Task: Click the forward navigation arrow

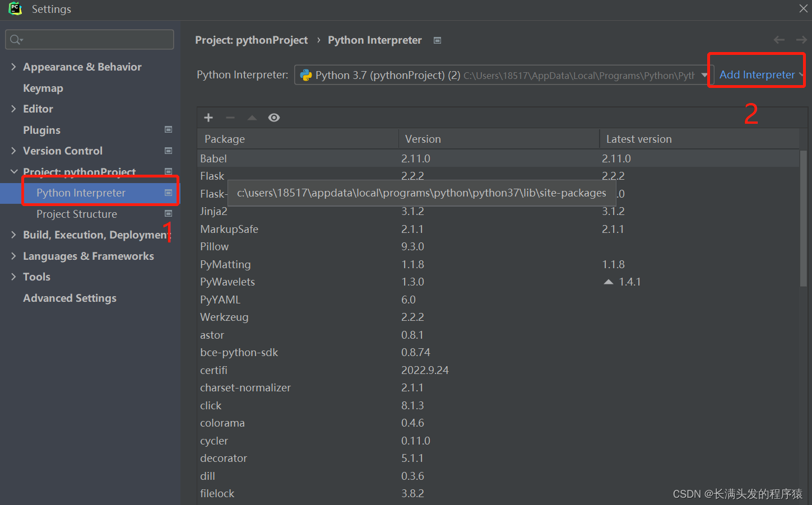Action: pyautogui.click(x=800, y=40)
